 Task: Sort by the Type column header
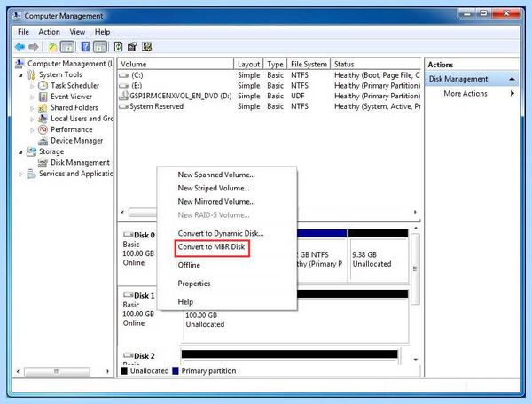pos(275,64)
